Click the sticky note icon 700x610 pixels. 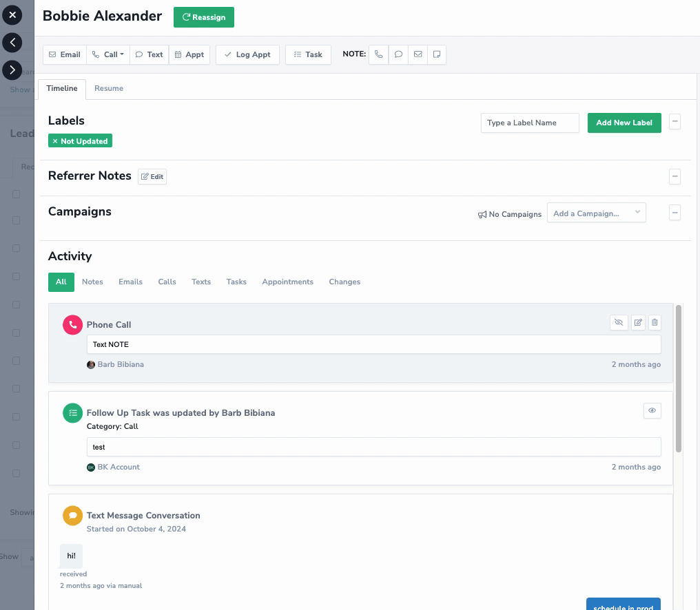(436, 54)
